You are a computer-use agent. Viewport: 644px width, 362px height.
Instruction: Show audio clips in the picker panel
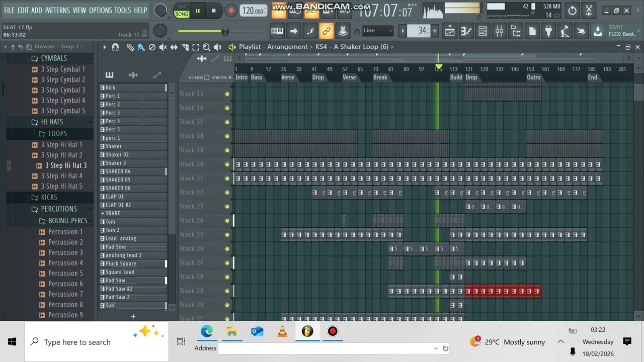tap(133, 75)
